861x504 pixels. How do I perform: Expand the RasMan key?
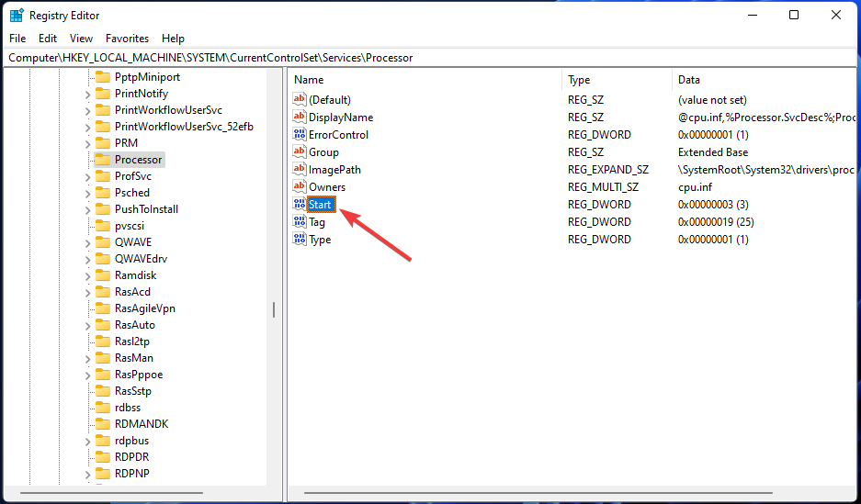88,359
